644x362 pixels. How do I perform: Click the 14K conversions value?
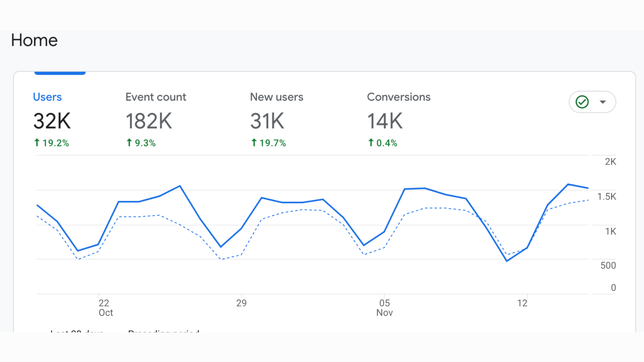click(x=385, y=121)
